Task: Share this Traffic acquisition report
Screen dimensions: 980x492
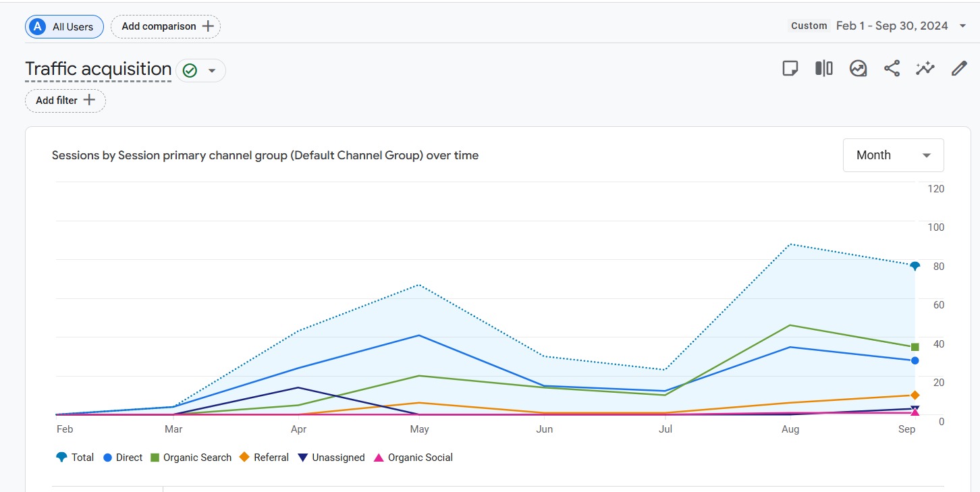Action: [892, 69]
